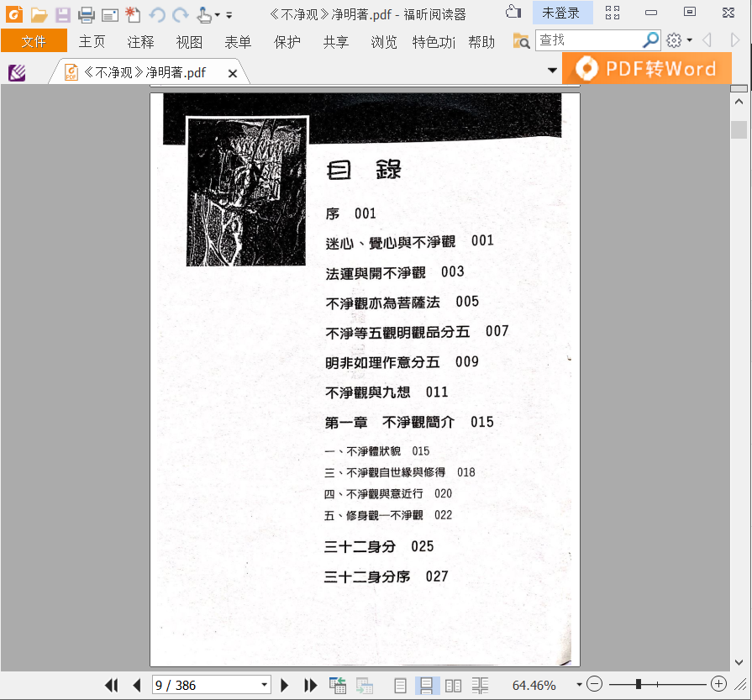The height and width of the screenshot is (700, 752).
Task: Go to the first page
Action: [111, 685]
